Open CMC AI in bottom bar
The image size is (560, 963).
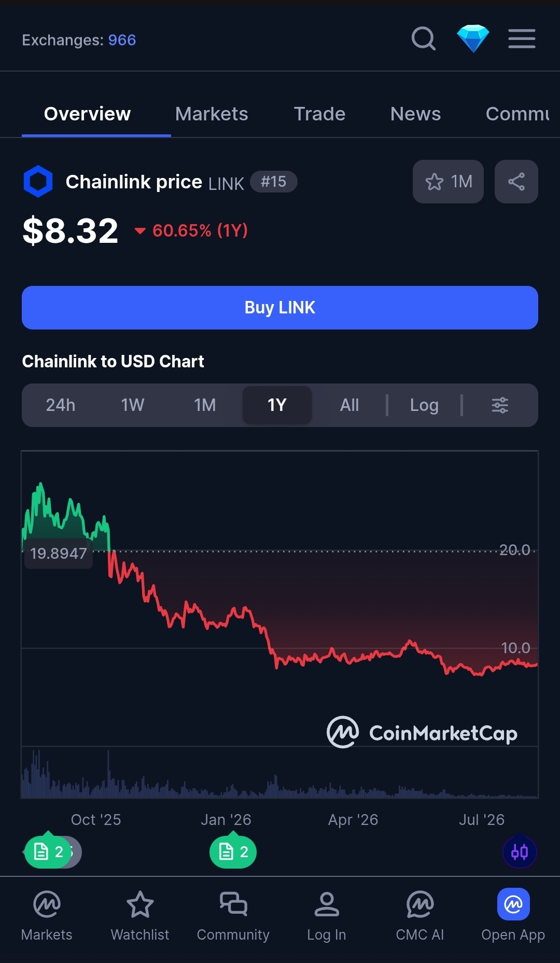pos(420,916)
